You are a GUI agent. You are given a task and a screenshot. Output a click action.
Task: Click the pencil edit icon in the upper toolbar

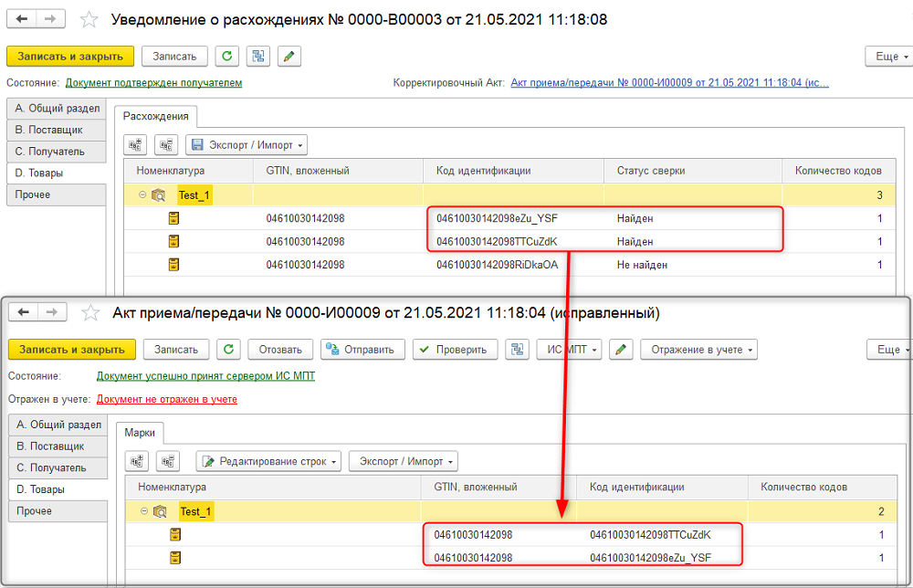click(x=289, y=57)
